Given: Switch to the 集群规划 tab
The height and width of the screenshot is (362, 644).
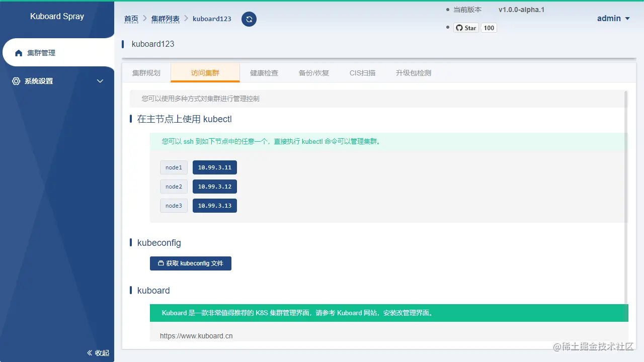Looking at the screenshot, I should click(146, 73).
